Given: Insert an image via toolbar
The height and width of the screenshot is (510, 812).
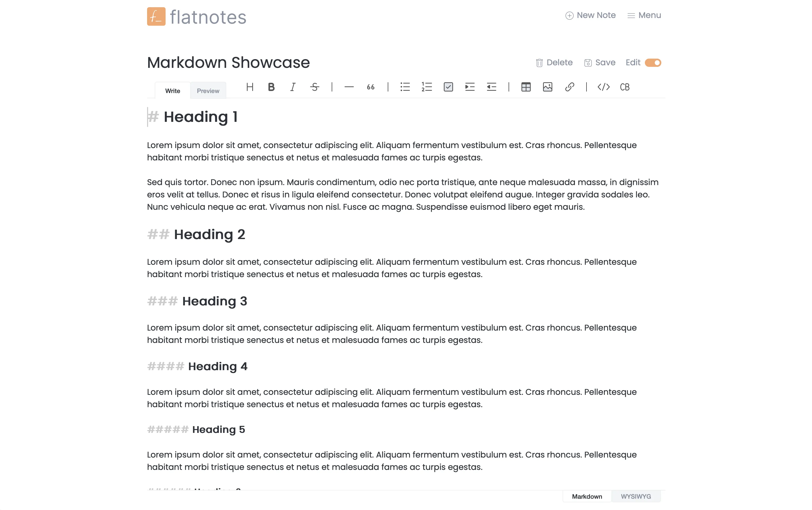Looking at the screenshot, I should click(x=547, y=87).
